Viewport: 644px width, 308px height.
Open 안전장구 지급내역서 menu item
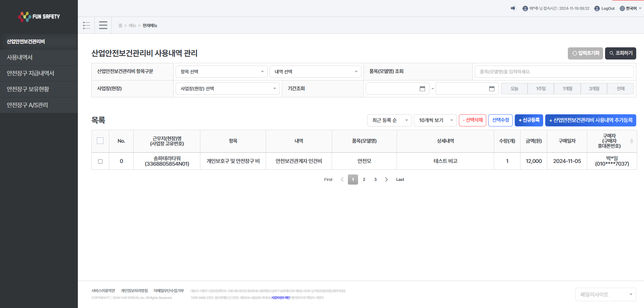(x=39, y=73)
